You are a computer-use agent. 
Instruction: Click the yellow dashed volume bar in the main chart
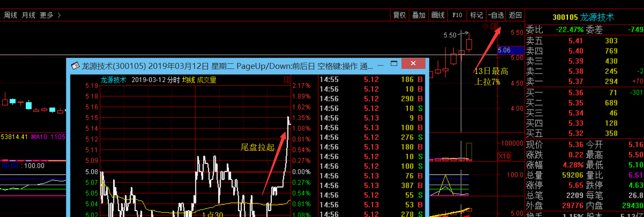coord(469,152)
